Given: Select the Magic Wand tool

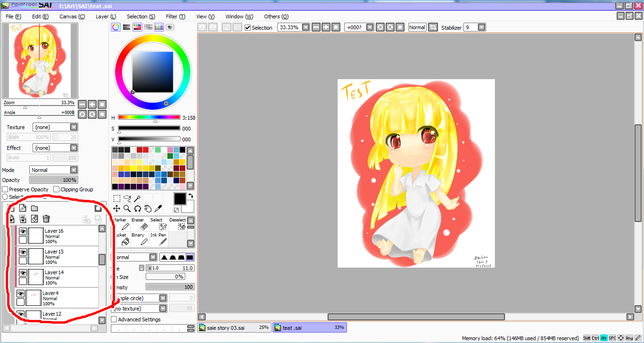Looking at the screenshot, I should click(138, 198).
